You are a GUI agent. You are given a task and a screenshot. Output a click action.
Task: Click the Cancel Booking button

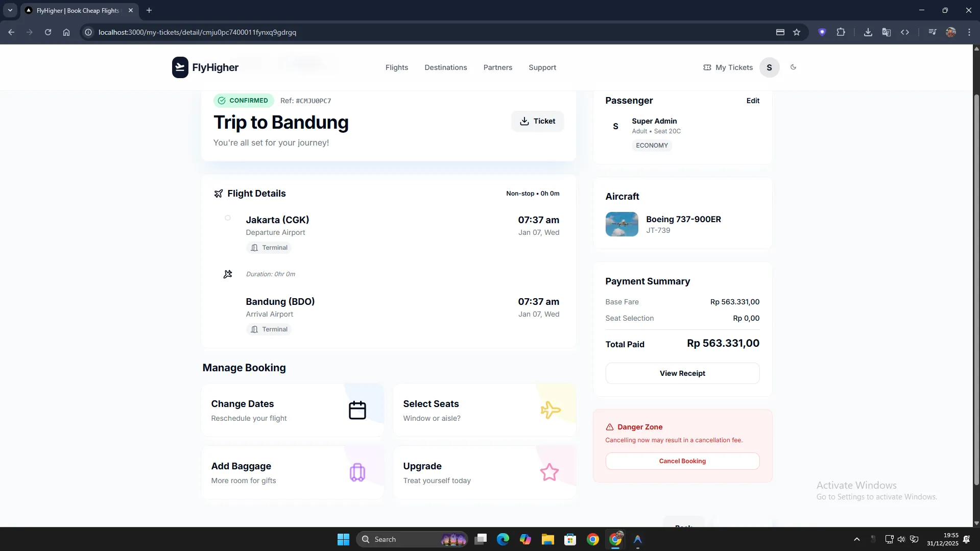pyautogui.click(x=682, y=461)
